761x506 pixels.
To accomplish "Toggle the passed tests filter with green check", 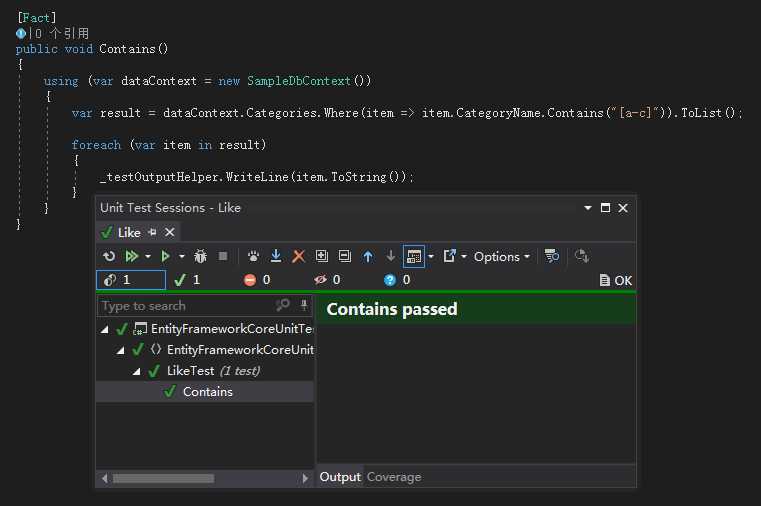I will tap(187, 280).
